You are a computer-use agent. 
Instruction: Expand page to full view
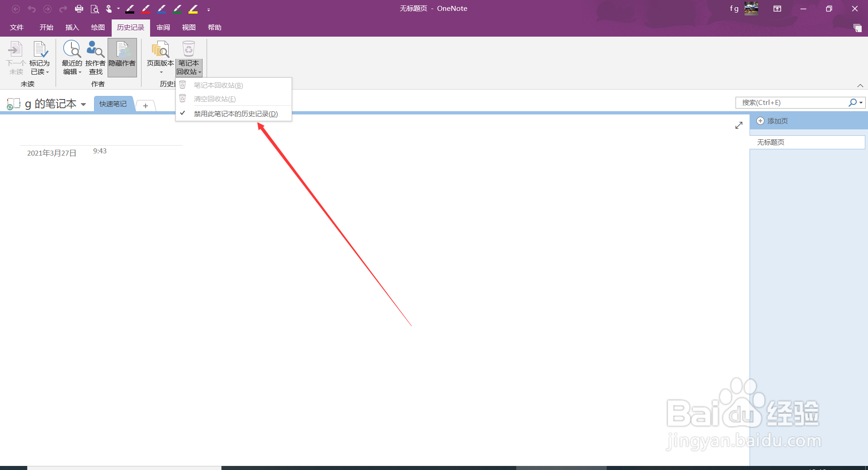(739, 125)
